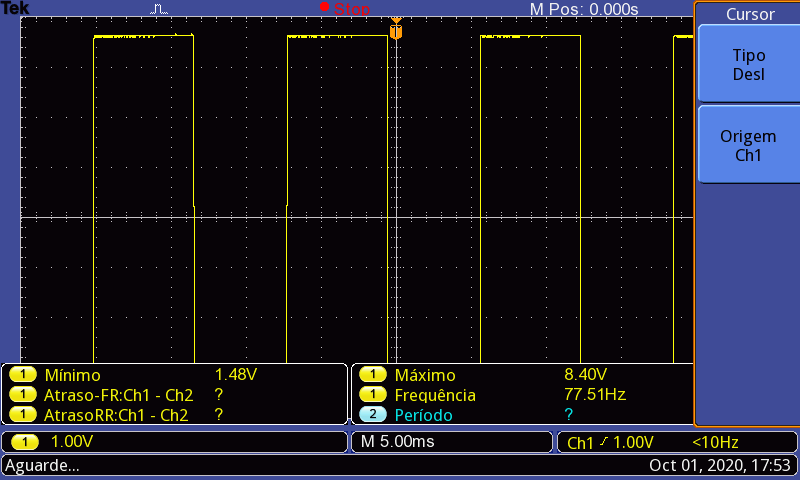
Task: Click the Aguarde... status message
Action: pos(42,465)
